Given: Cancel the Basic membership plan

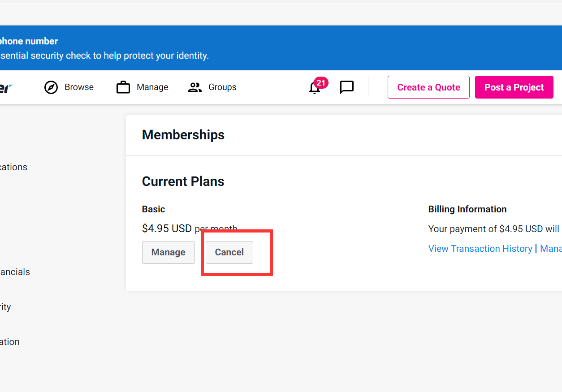Looking at the screenshot, I should click(229, 252).
